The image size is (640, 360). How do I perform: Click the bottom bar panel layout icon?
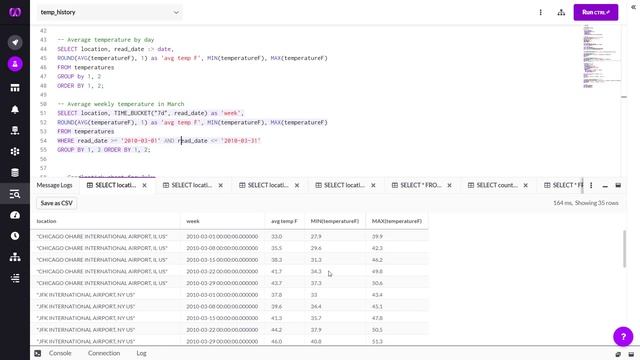point(618,354)
